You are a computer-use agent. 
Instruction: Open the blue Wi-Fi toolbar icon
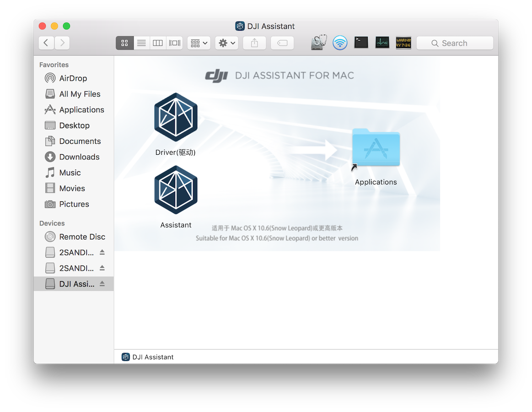340,43
